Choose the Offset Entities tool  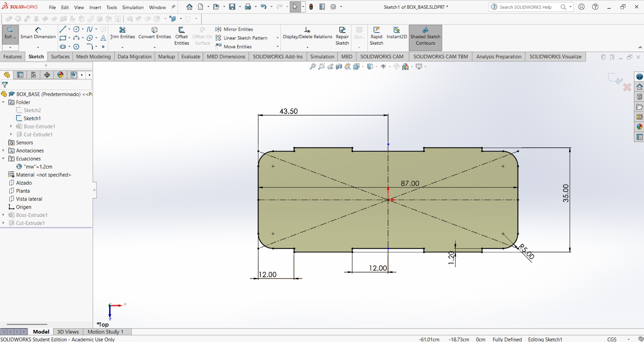(x=182, y=36)
